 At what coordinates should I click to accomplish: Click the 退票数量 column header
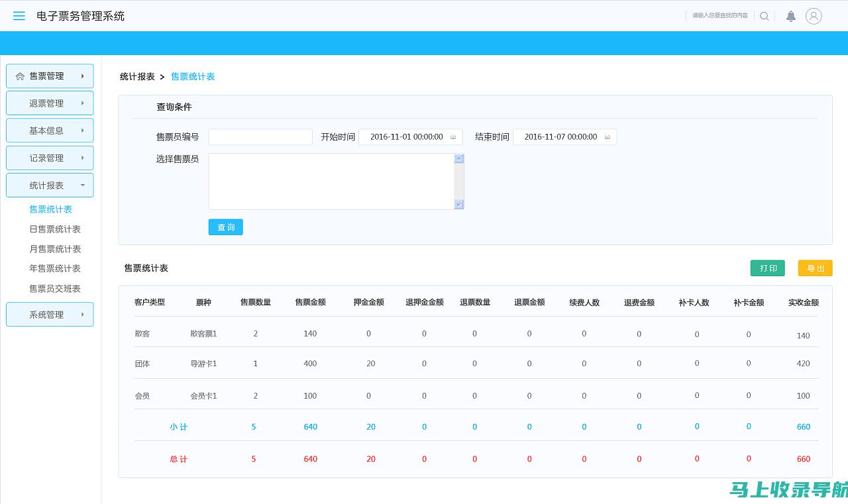pos(476,303)
